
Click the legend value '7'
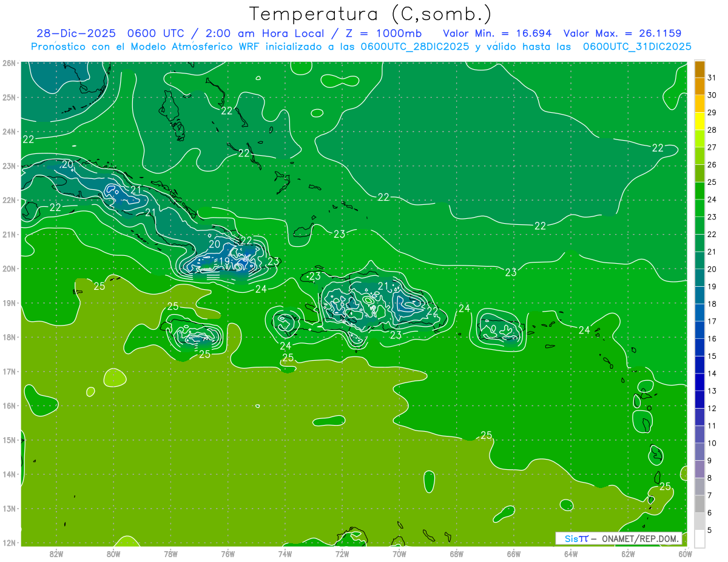[710, 495]
